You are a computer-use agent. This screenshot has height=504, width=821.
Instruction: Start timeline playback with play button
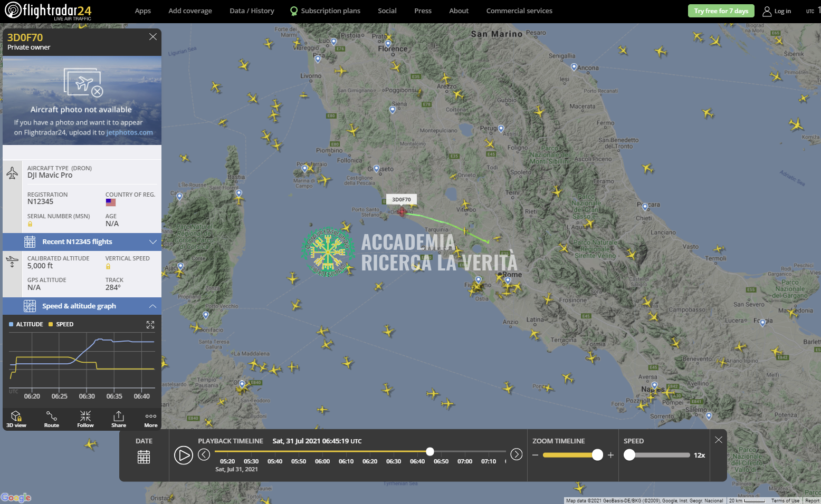184,455
